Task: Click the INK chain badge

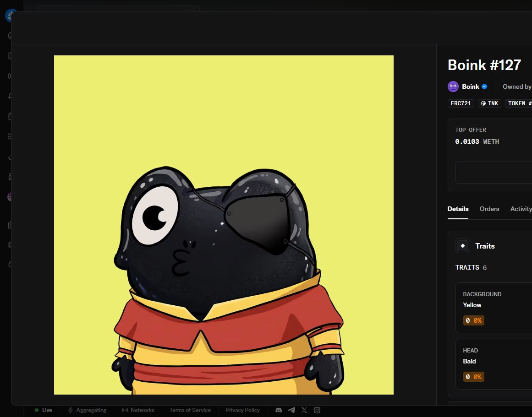Action: [x=489, y=103]
